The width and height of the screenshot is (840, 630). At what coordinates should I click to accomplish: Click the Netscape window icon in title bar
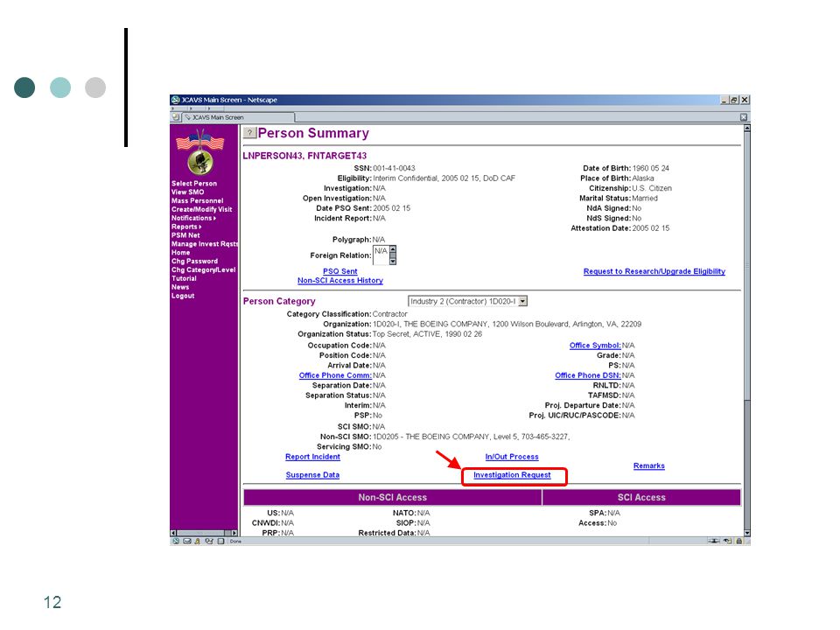[175, 100]
